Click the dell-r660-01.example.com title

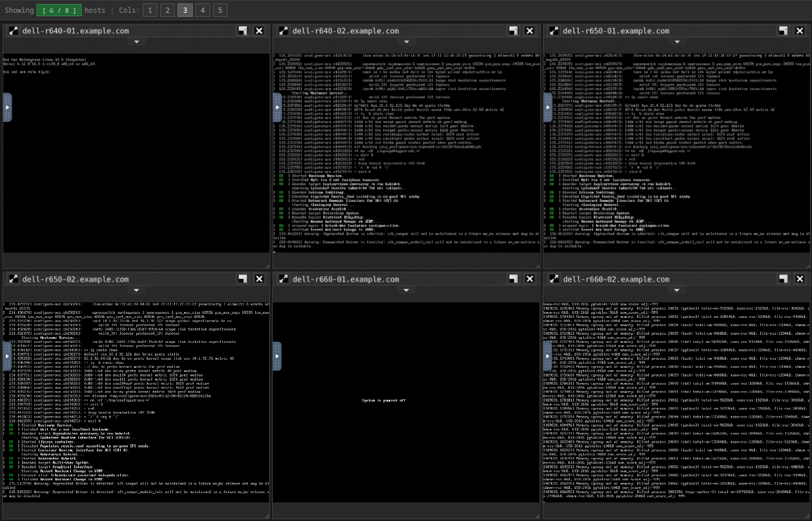tap(346, 279)
